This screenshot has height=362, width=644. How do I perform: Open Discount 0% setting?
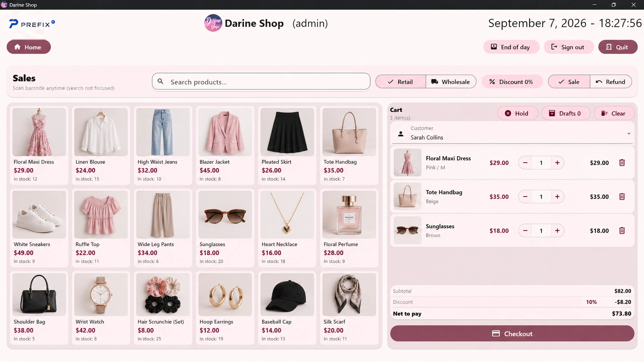click(512, 82)
